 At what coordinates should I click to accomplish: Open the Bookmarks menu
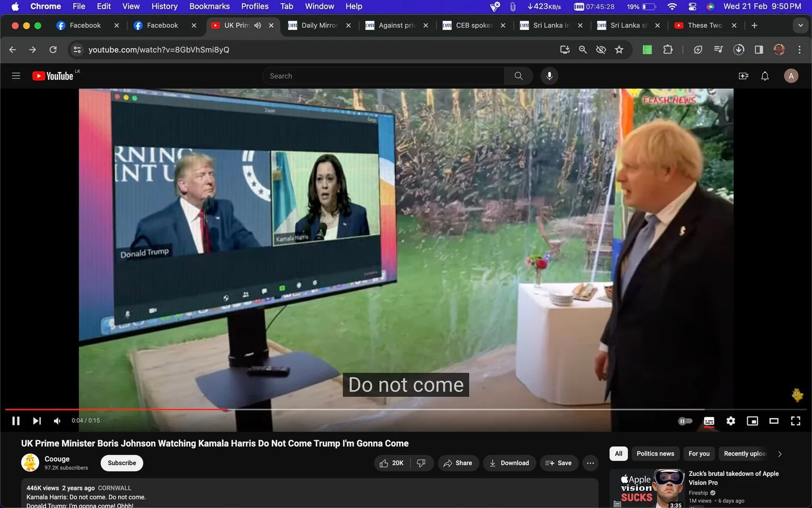point(209,6)
